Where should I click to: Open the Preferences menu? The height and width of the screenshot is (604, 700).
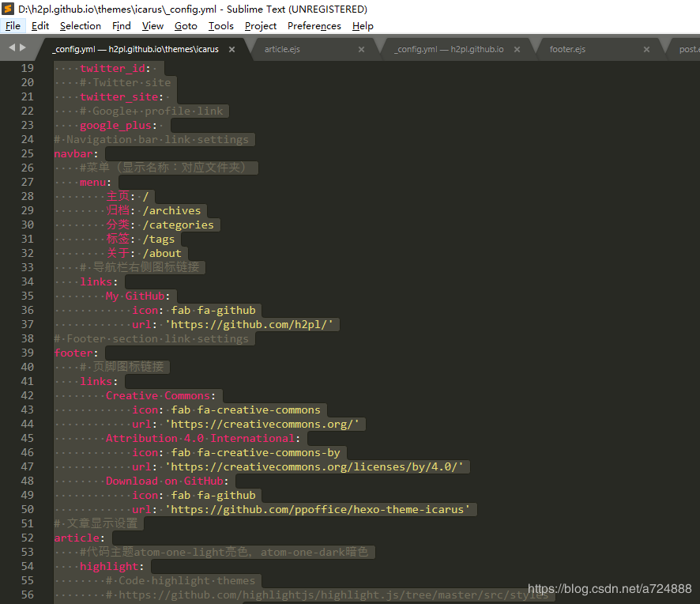point(314,26)
